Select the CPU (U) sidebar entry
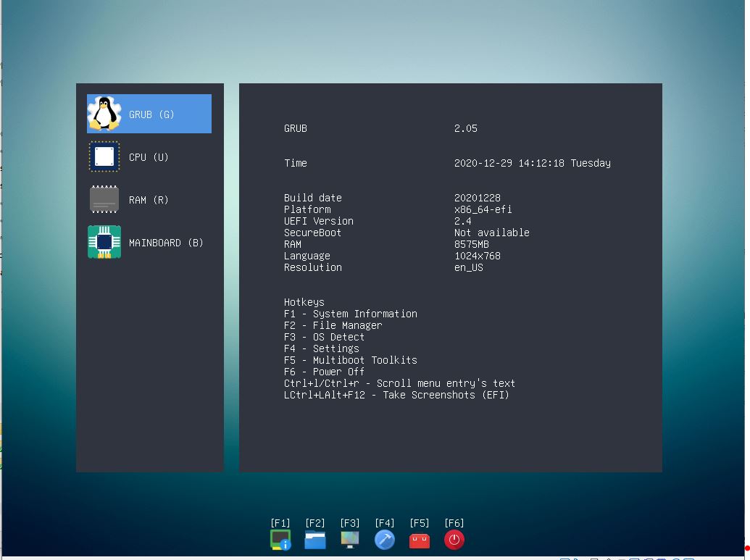The image size is (750, 560). (x=149, y=156)
